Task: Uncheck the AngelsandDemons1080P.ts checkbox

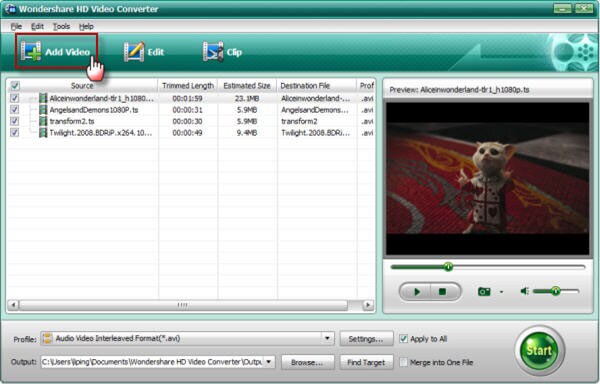Action: (14, 110)
